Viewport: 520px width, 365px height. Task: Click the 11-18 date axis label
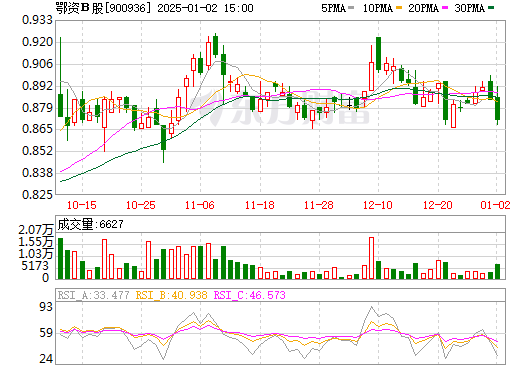(x=260, y=205)
